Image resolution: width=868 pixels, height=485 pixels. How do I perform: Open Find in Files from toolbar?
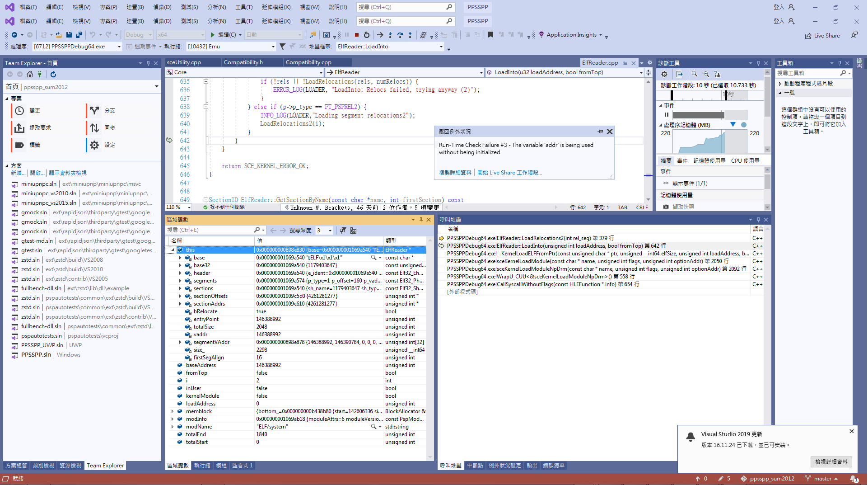click(x=313, y=35)
